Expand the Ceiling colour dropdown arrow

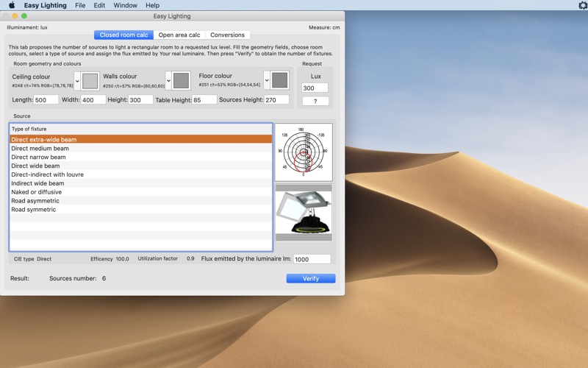tap(77, 81)
